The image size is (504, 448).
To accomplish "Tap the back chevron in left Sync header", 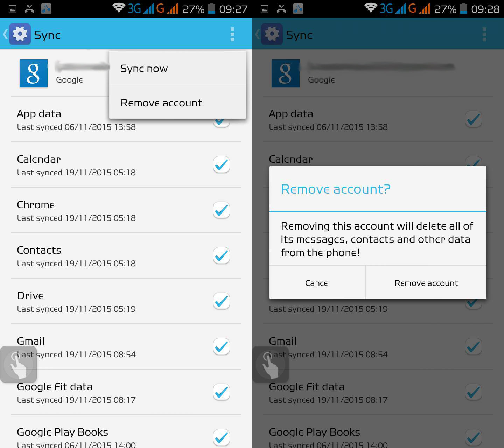I will tap(5, 34).
